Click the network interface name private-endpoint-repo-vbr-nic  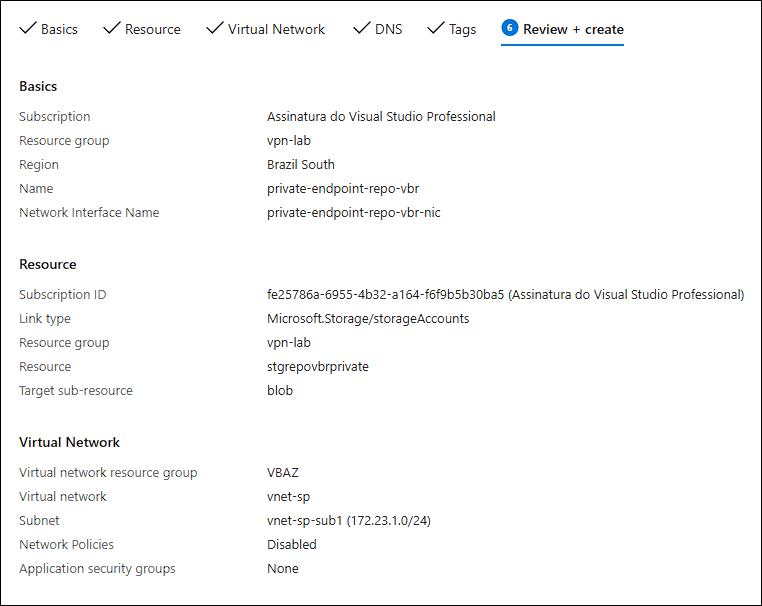(353, 212)
